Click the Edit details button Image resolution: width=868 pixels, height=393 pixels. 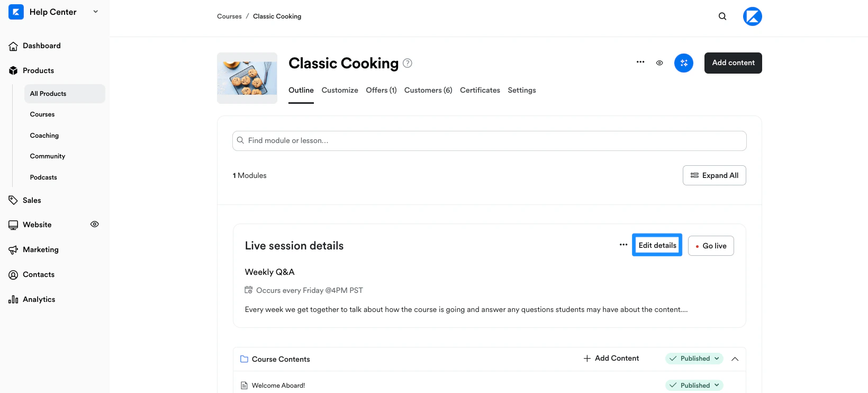click(x=657, y=245)
